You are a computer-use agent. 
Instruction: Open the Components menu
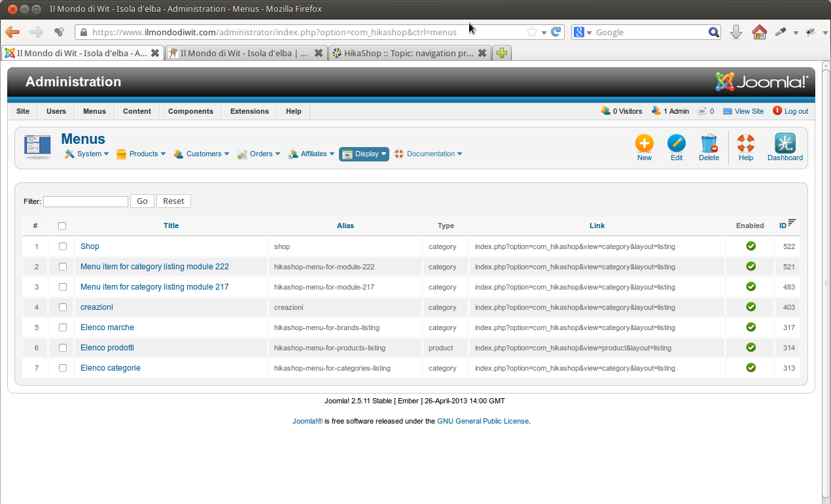190,111
